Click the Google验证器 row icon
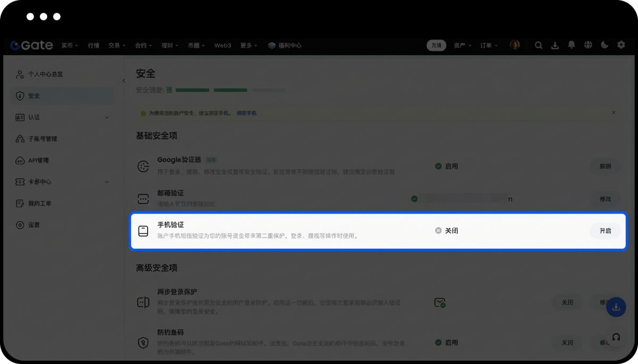 (x=143, y=166)
